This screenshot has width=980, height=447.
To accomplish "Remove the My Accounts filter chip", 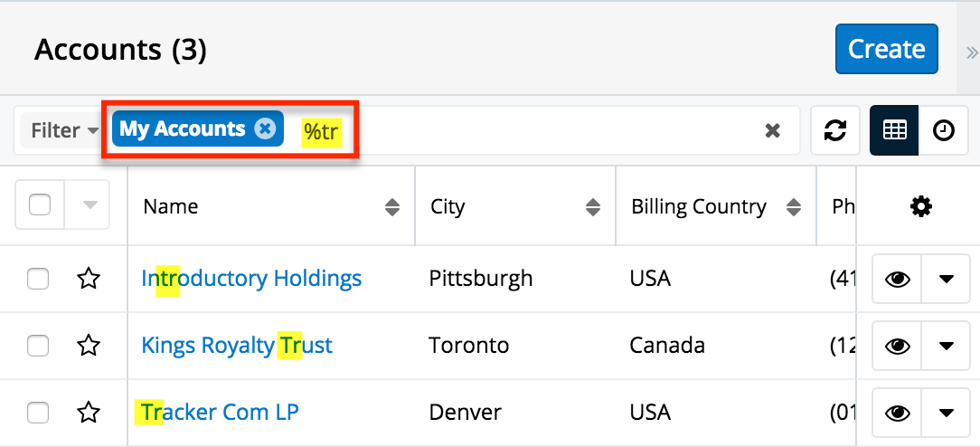I will click(264, 128).
